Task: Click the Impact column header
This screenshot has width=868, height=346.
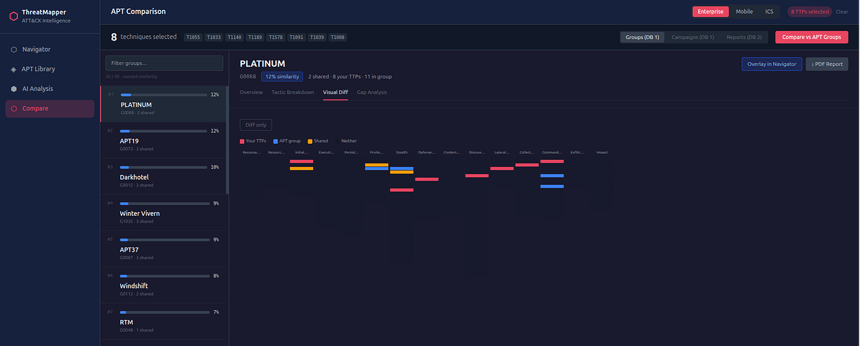Action: [x=602, y=153]
